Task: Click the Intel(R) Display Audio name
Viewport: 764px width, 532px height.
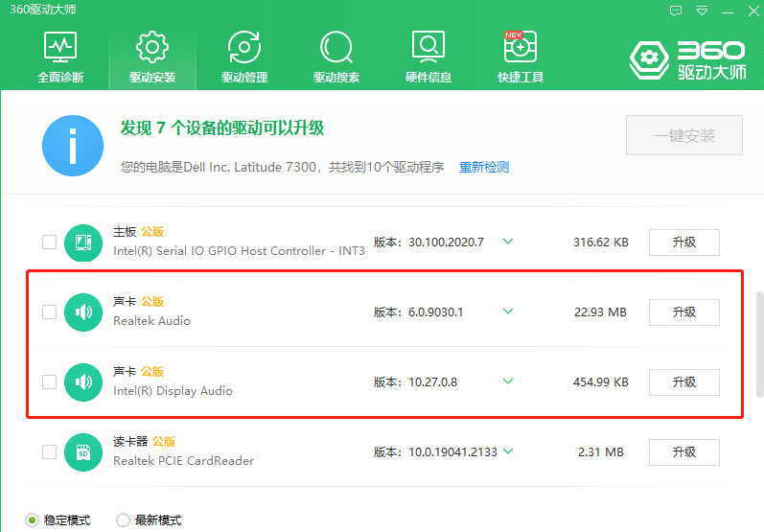Action: [173, 391]
